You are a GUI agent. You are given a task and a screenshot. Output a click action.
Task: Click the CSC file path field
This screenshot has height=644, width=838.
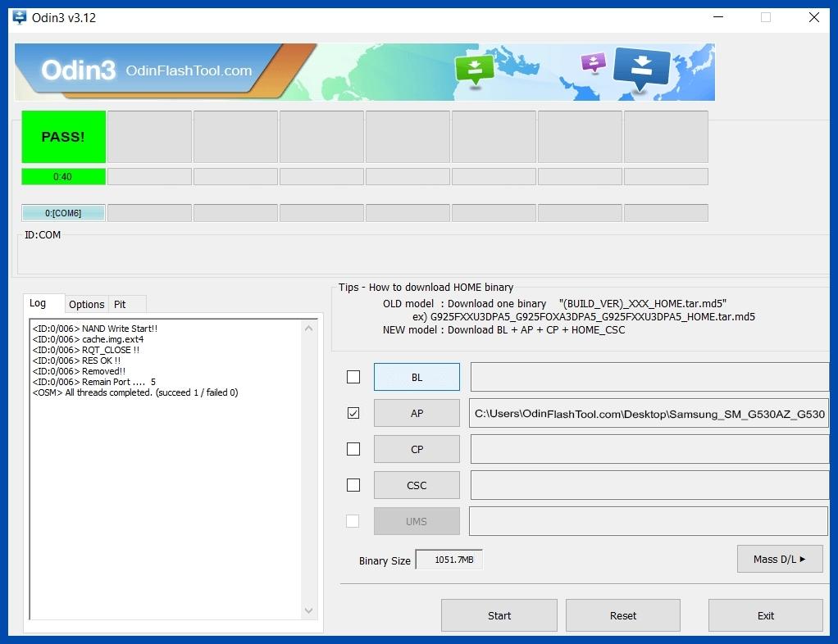[x=650, y=485]
